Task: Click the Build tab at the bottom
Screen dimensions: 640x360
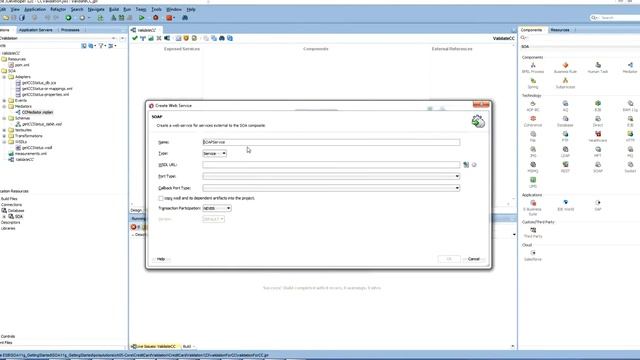Action: pos(187,347)
